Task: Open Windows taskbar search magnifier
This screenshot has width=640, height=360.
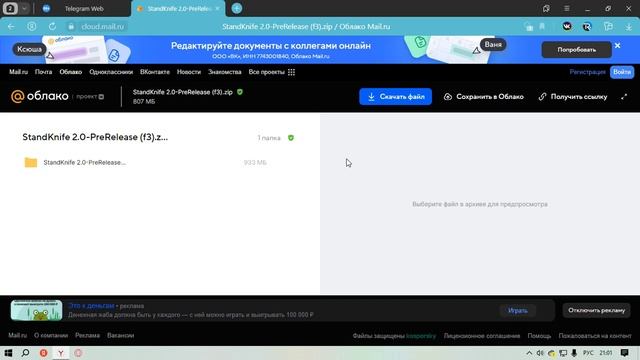Action: coord(25,353)
